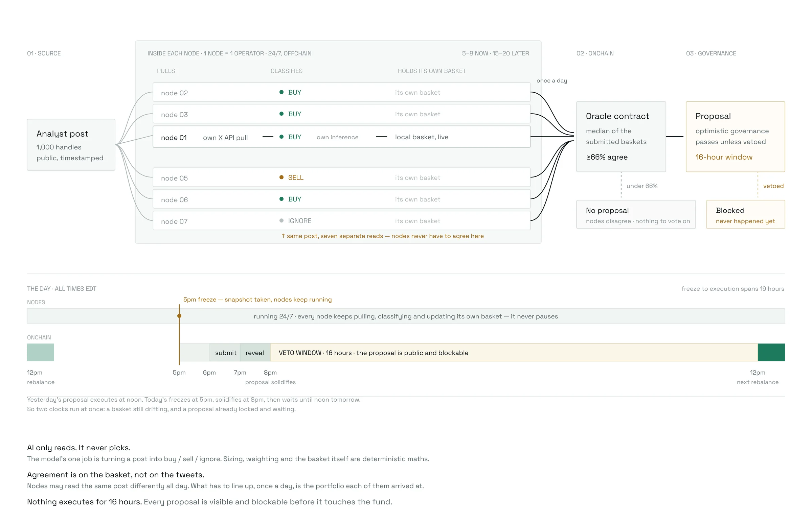Click the node 07 row label
The height and width of the screenshot is (522, 812).
click(174, 222)
